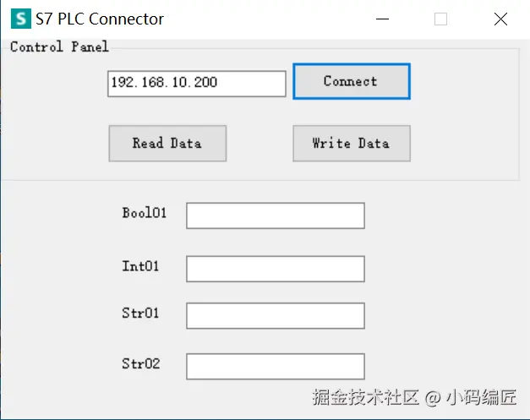
Task: Click into the Int01 text box
Action: 275,269
